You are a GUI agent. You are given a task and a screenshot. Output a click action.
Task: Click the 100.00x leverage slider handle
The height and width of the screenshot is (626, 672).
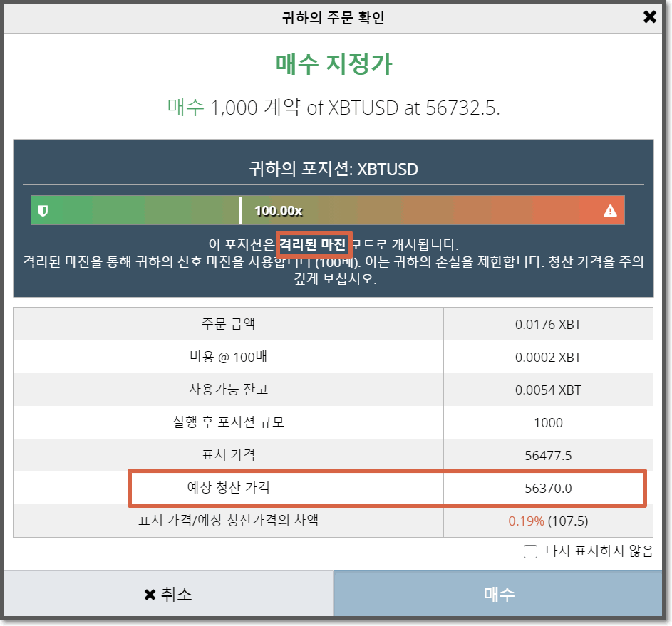pyautogui.click(x=242, y=209)
